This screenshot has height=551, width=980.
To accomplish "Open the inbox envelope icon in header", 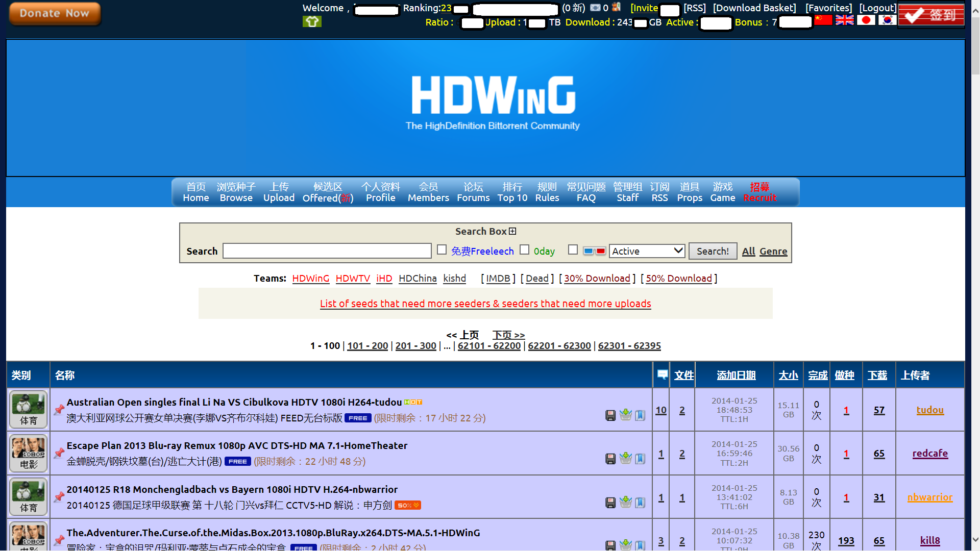I will click(x=595, y=8).
